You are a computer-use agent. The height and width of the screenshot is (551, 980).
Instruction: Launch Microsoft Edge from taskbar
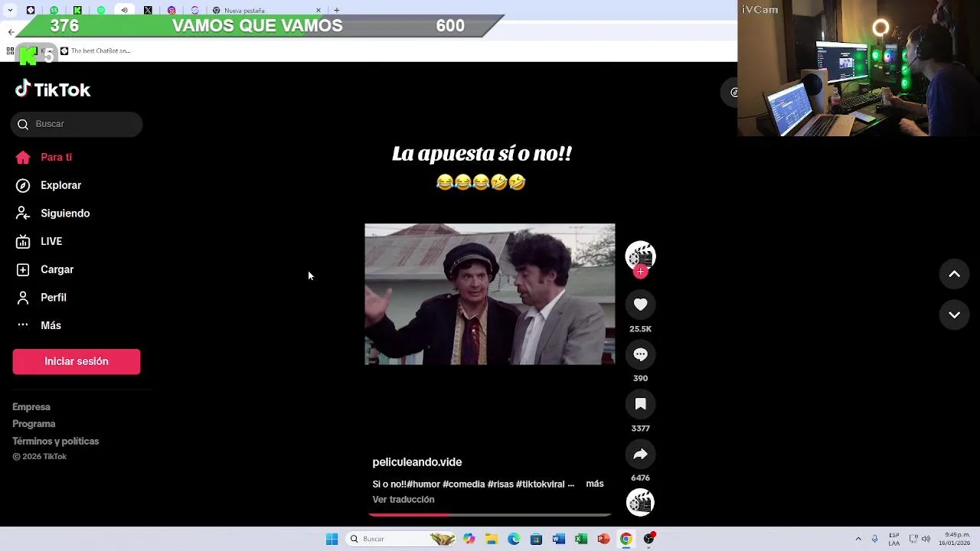[514, 539]
